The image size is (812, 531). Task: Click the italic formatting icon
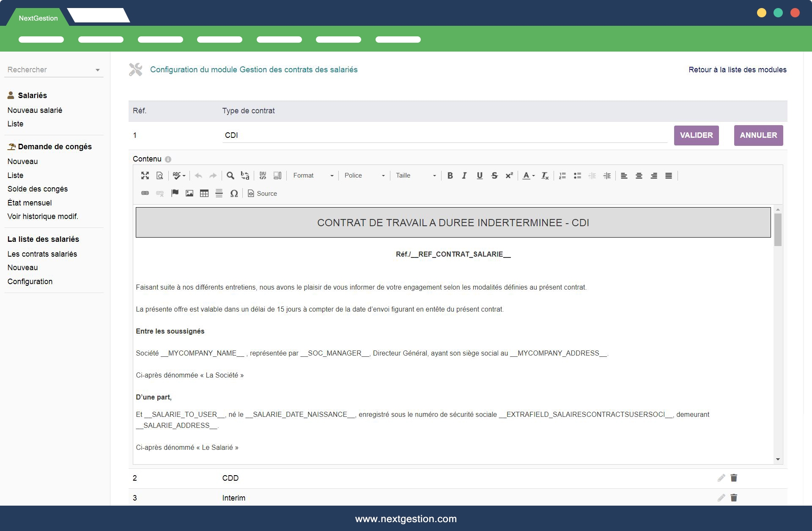pyautogui.click(x=464, y=175)
